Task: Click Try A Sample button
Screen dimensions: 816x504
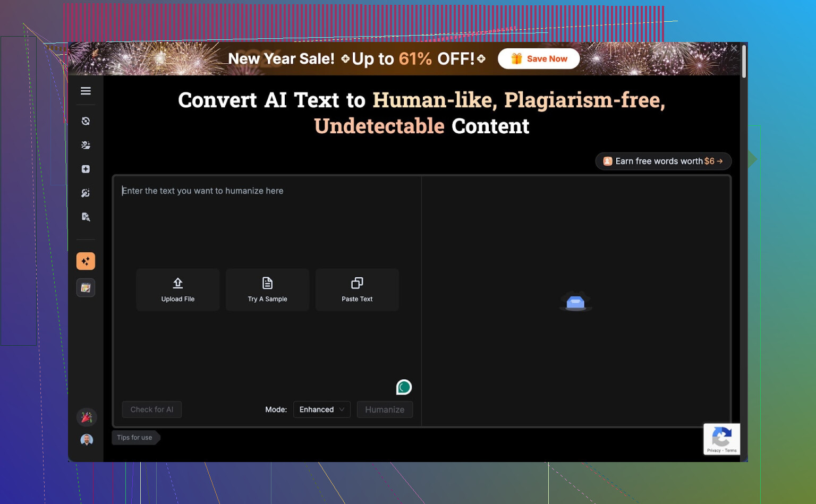Action: point(267,289)
